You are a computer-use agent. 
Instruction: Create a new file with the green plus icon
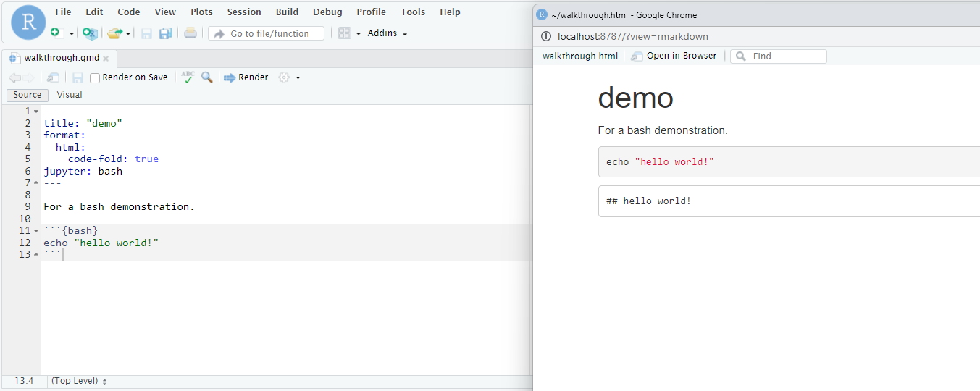click(x=56, y=33)
